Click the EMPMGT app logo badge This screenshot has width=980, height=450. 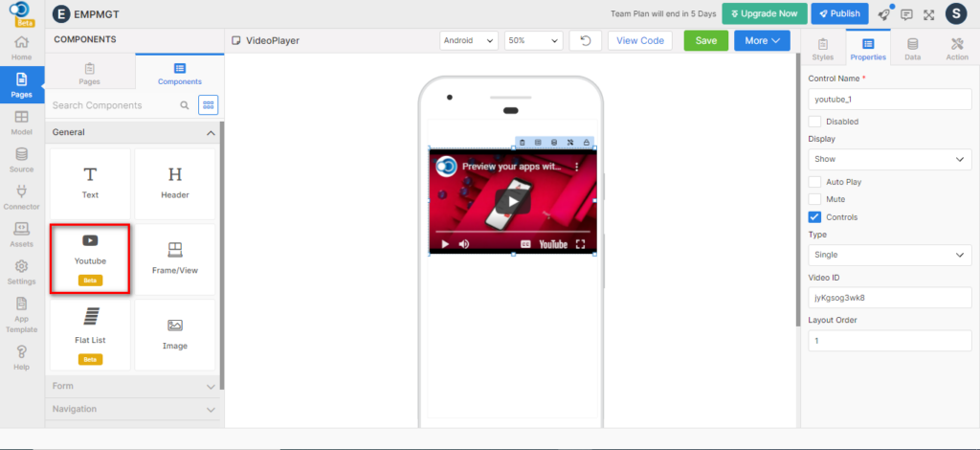62,13
